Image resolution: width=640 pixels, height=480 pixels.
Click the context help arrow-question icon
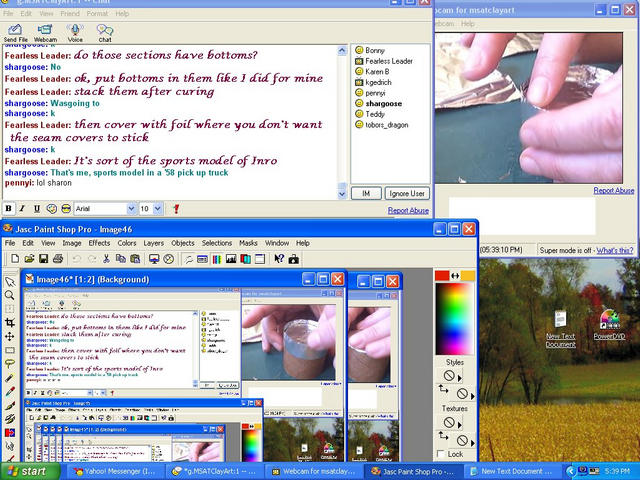pyautogui.click(x=279, y=259)
